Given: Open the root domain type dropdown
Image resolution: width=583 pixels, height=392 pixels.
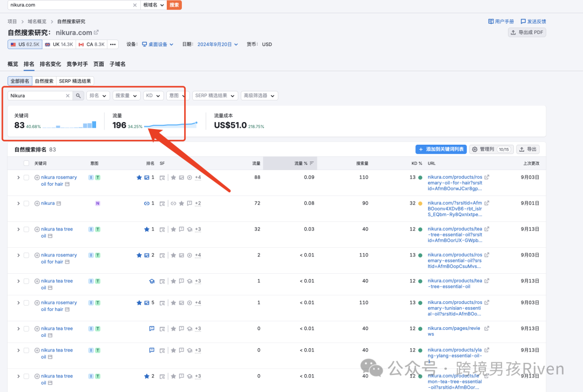Looking at the screenshot, I should click(x=153, y=5).
